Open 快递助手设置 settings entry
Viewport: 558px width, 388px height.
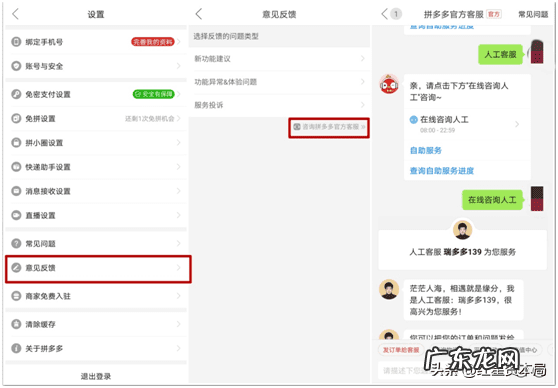96,167
